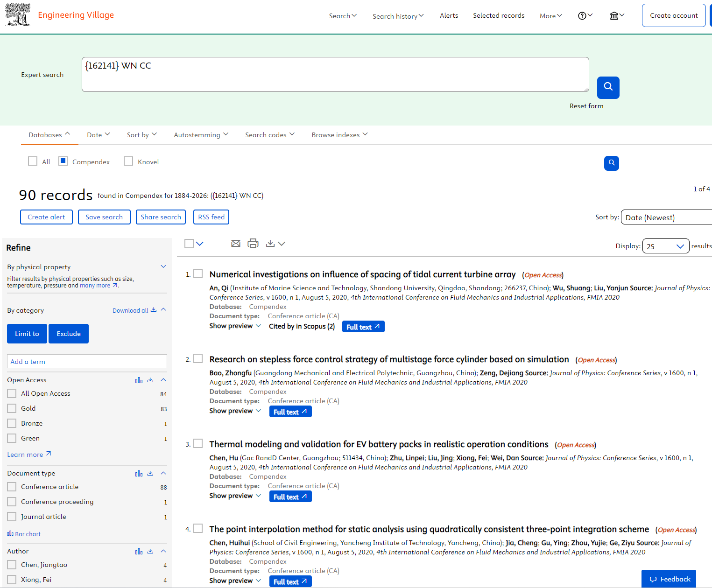Open Full text for EV battery article
The width and height of the screenshot is (712, 588).
click(x=290, y=497)
